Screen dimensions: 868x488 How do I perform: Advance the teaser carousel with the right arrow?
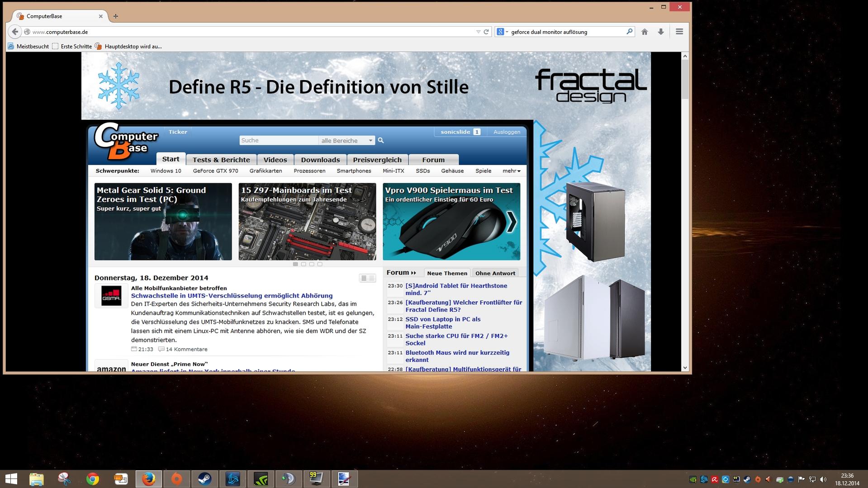(x=512, y=222)
